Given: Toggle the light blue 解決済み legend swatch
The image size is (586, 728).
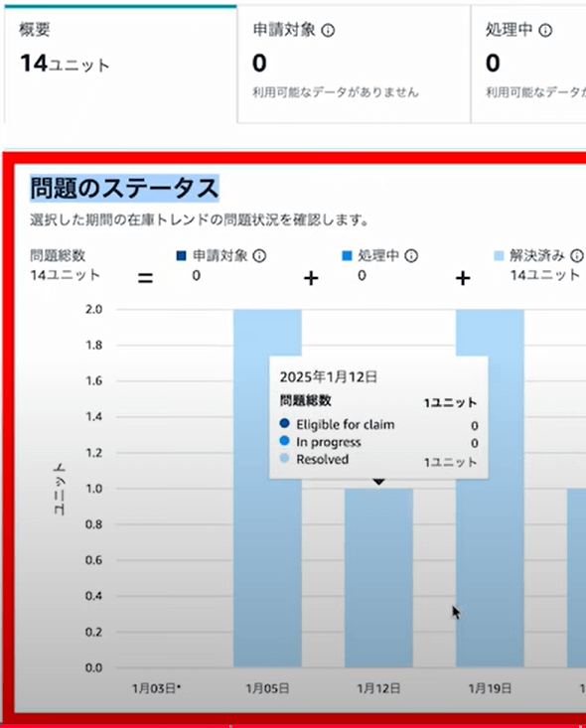Looking at the screenshot, I should (x=499, y=256).
